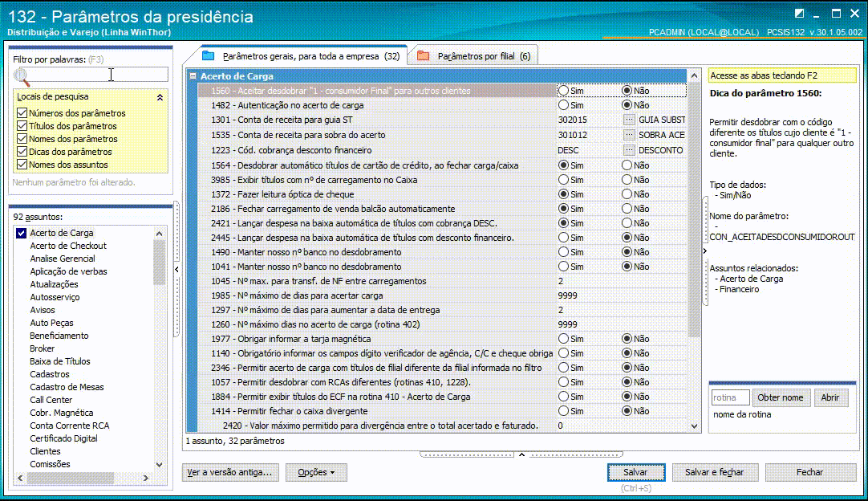Open lookup button for Cód. cobrança desconto financeiro
The image size is (868, 501).
[x=628, y=149]
